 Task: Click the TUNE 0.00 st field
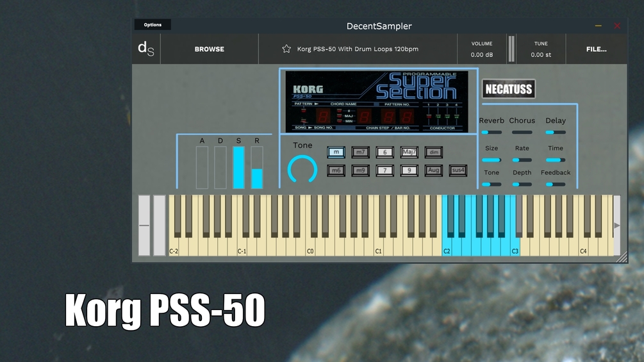pyautogui.click(x=541, y=49)
